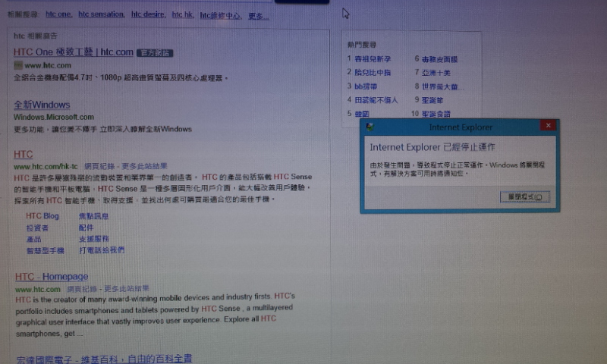Open the '焦點訊息' sitelink
The width and height of the screenshot is (607, 364).
coord(93,216)
